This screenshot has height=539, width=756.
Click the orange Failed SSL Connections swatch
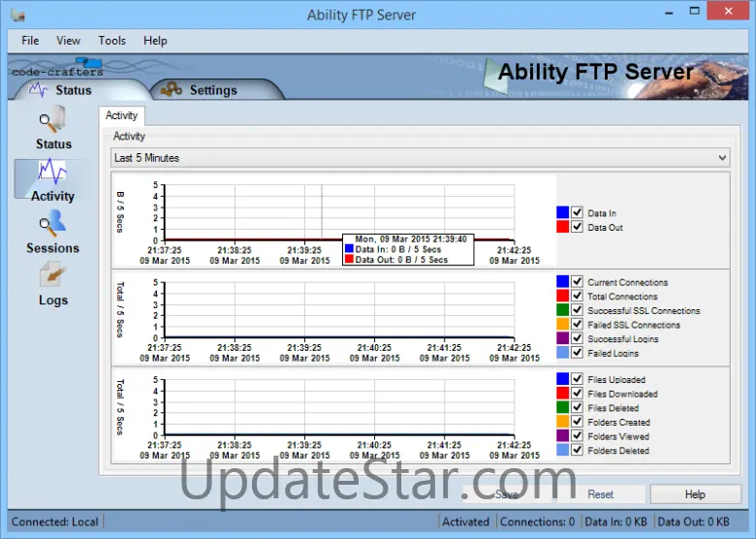(563, 324)
